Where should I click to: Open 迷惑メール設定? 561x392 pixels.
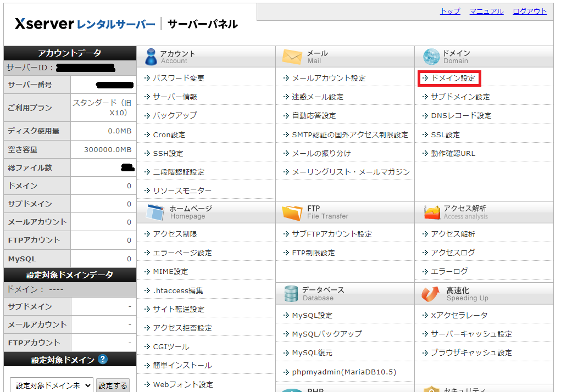pos(318,97)
